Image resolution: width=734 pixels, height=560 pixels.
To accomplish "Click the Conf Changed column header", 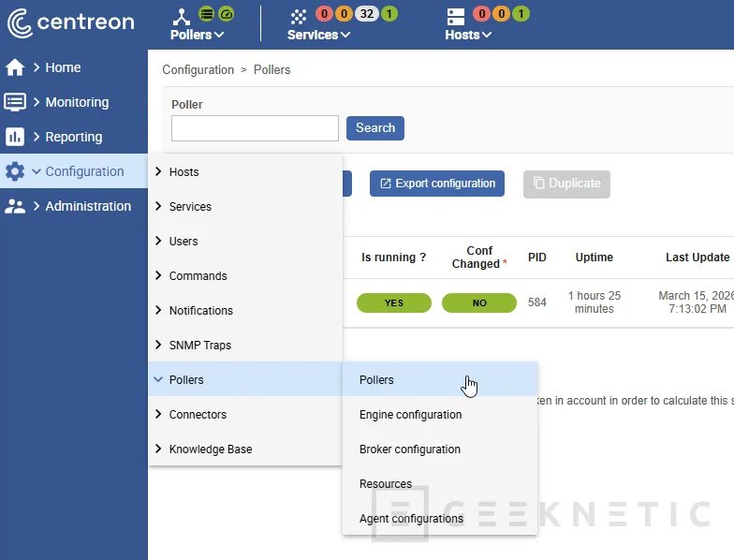I will (479, 257).
